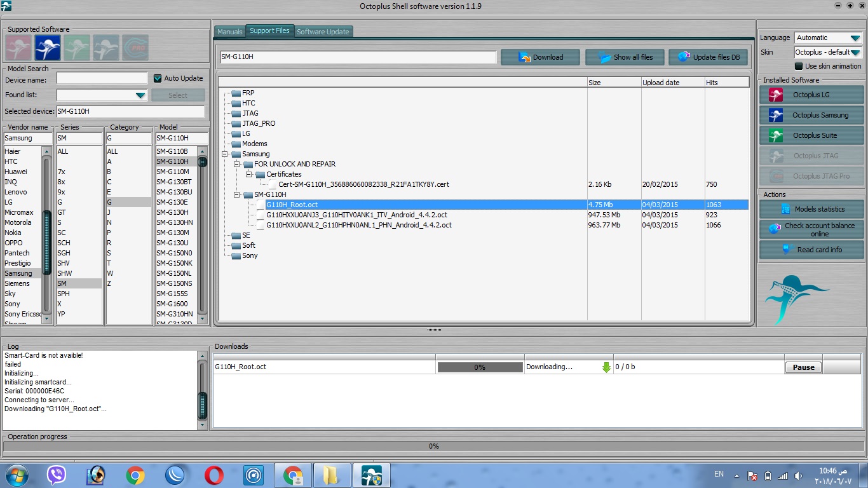Sort files by Upload date column header
This screenshot has width=868, height=488.
coord(672,83)
